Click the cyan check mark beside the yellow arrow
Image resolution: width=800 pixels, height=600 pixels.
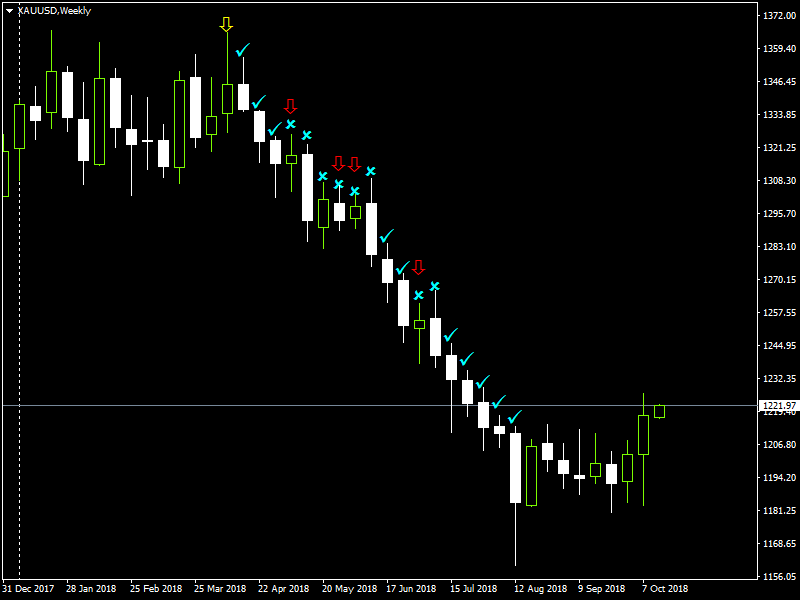pos(243,50)
